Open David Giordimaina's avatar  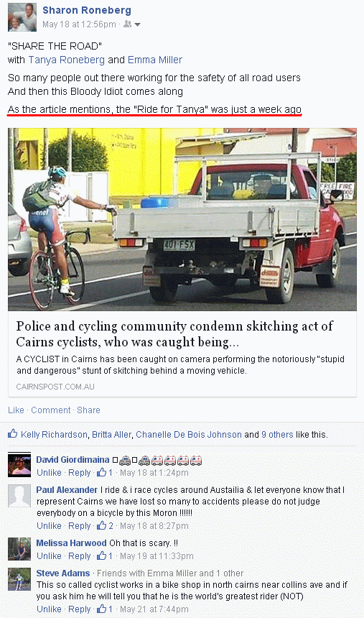tap(19, 465)
